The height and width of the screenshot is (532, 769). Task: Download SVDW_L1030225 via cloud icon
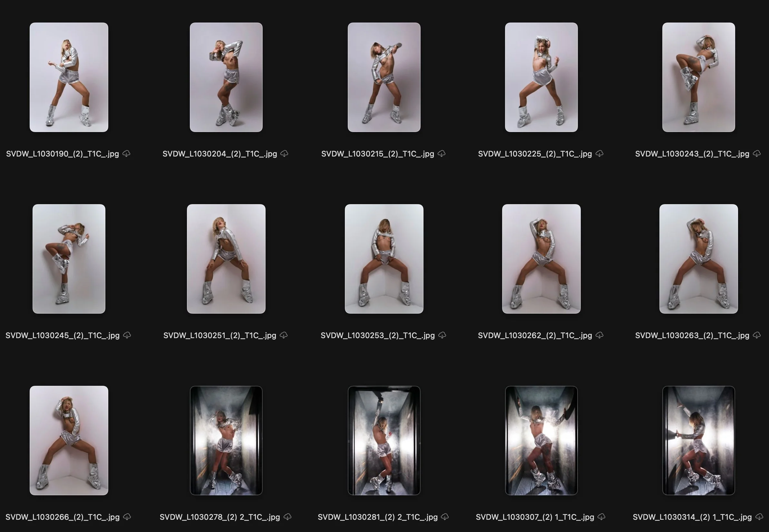pos(599,153)
